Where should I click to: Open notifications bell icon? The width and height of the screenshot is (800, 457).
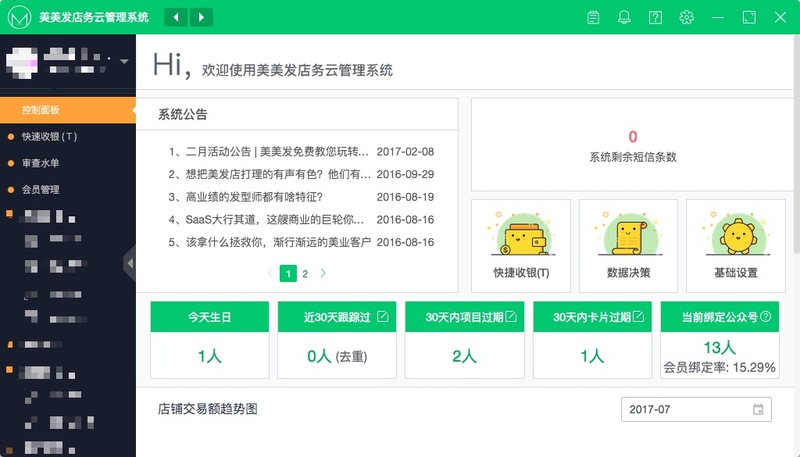pyautogui.click(x=624, y=17)
